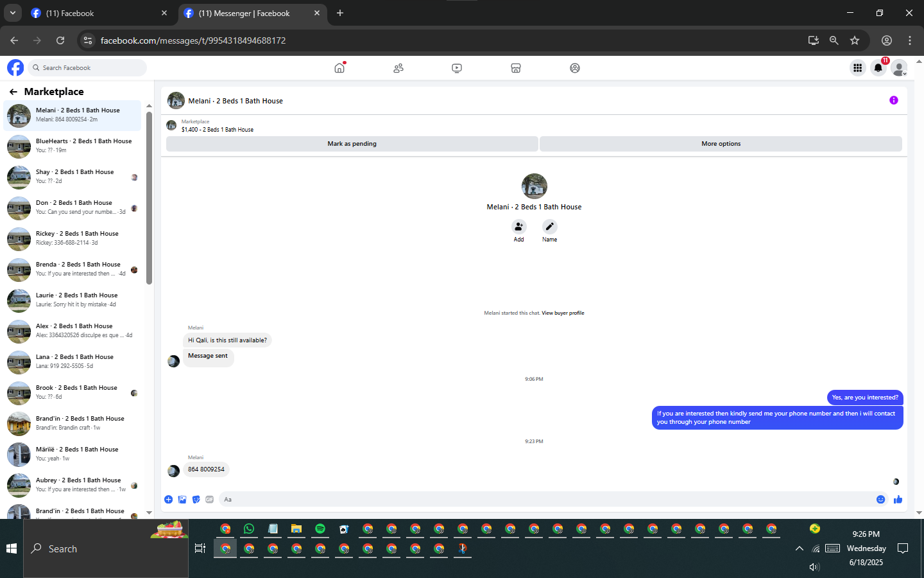This screenshot has width=924, height=578.
Task: Click the conversations list scrollbar
Action: coord(149,198)
